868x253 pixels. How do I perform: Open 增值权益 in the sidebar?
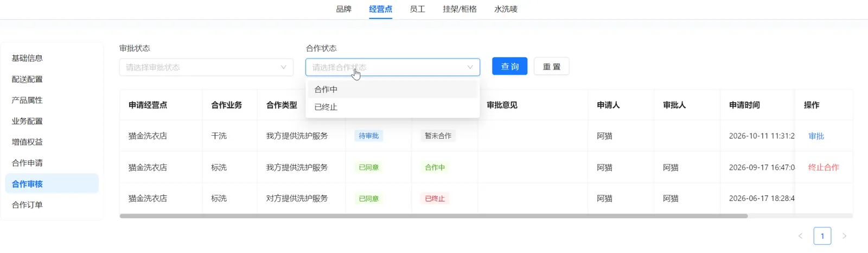52,142
